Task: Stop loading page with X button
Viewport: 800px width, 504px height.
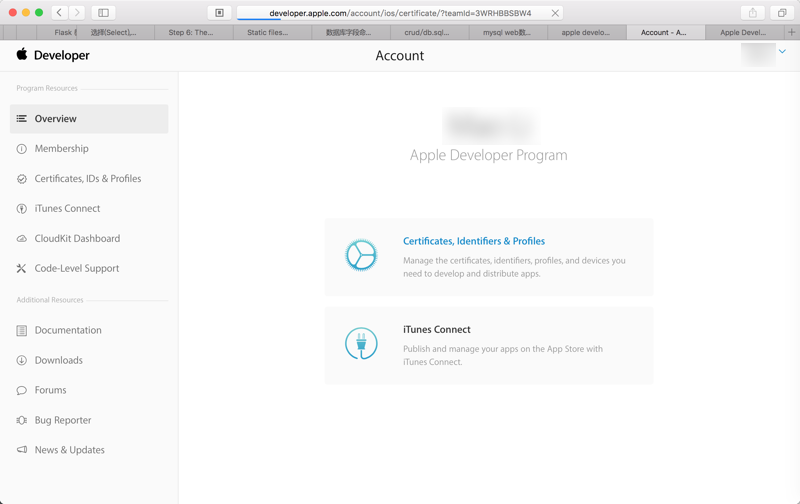Action: point(555,13)
